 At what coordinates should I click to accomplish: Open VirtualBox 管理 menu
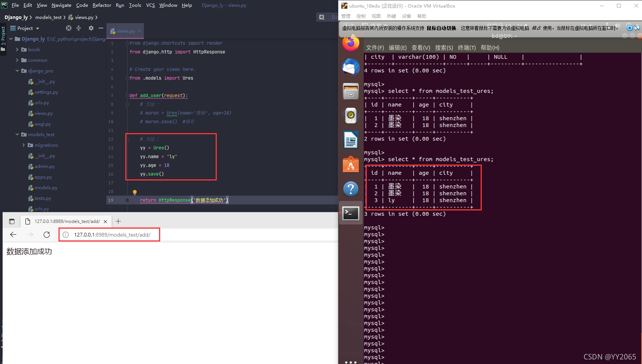[346, 16]
